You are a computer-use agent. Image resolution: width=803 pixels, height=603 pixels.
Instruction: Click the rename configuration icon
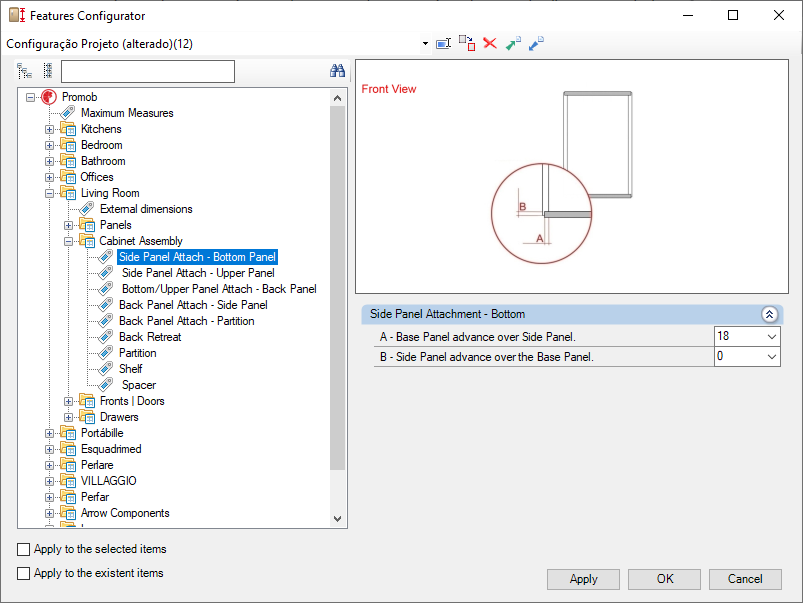[443, 44]
